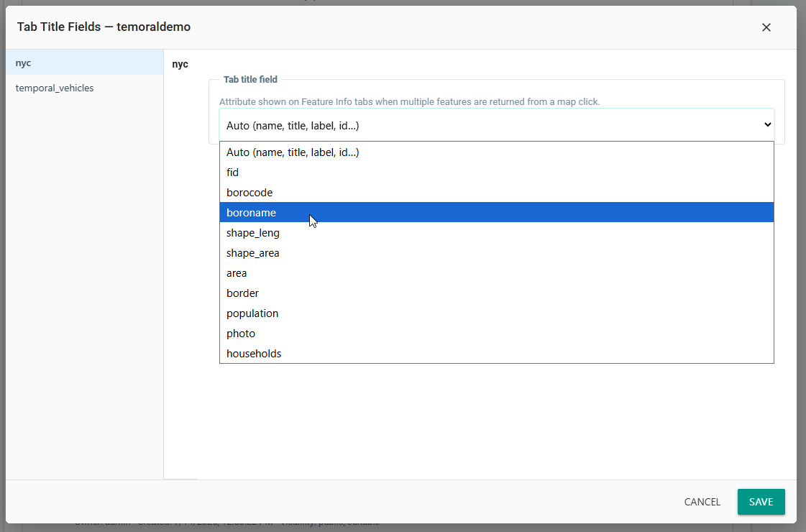Cancel the tab title changes

(x=702, y=502)
